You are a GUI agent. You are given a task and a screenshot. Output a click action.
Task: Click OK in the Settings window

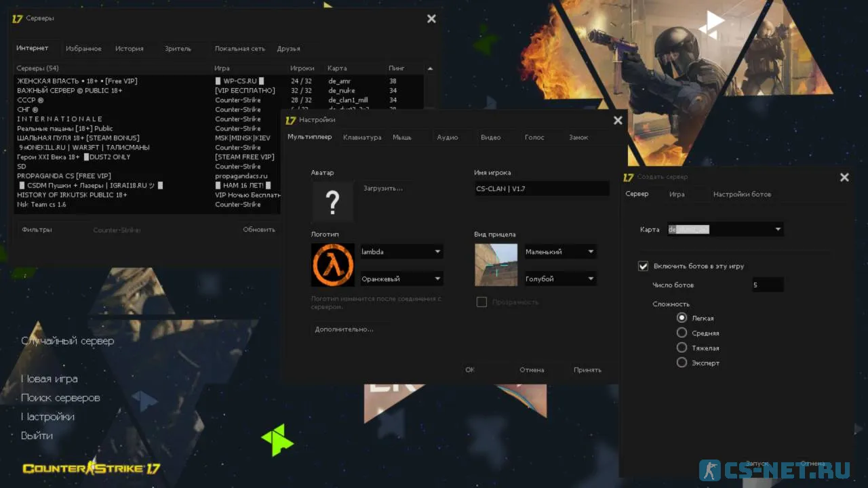point(470,370)
